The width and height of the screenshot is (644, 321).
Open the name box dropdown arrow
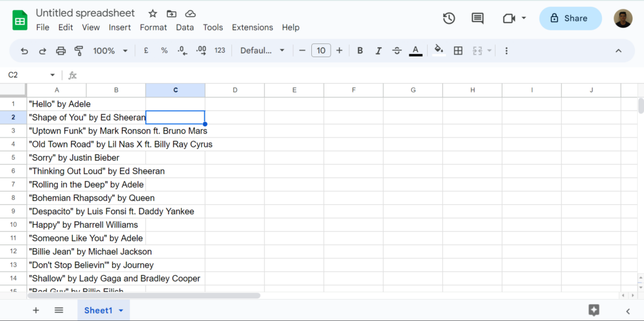coord(53,75)
